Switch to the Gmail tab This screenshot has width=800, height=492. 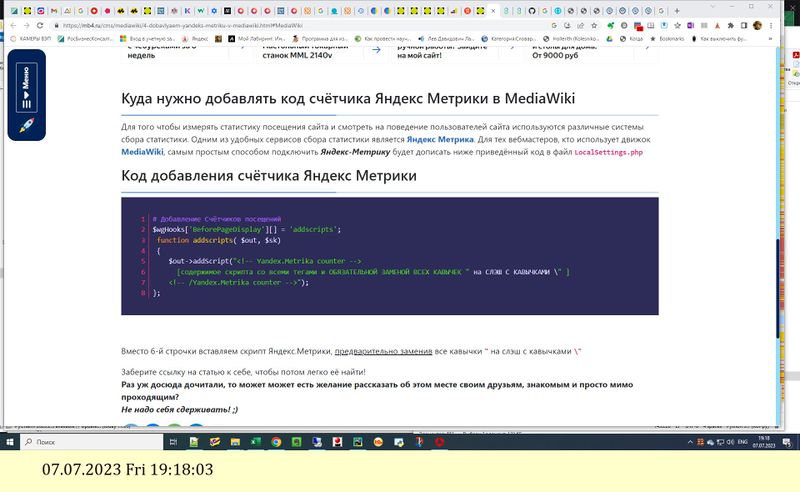(54, 10)
